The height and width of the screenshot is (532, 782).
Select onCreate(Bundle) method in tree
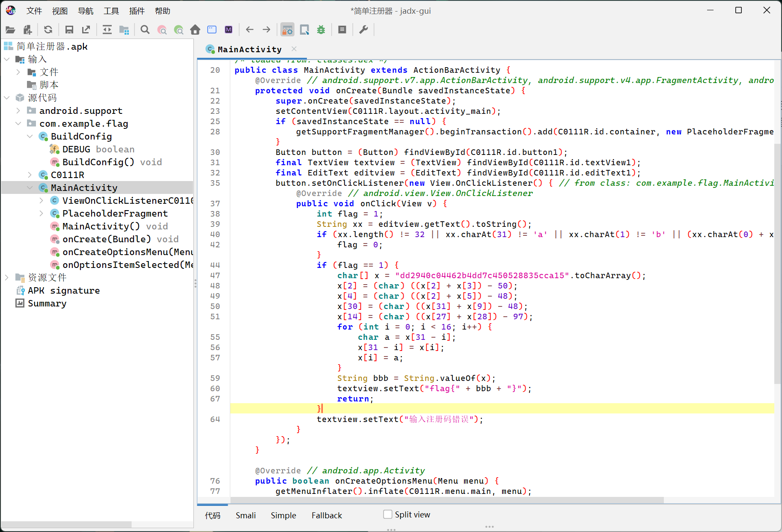pyautogui.click(x=115, y=239)
